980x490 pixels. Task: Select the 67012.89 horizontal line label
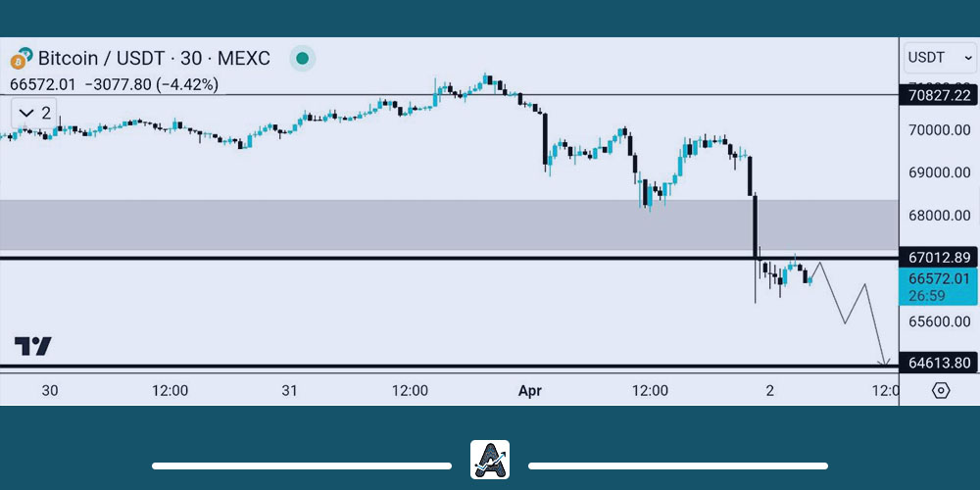point(939,258)
